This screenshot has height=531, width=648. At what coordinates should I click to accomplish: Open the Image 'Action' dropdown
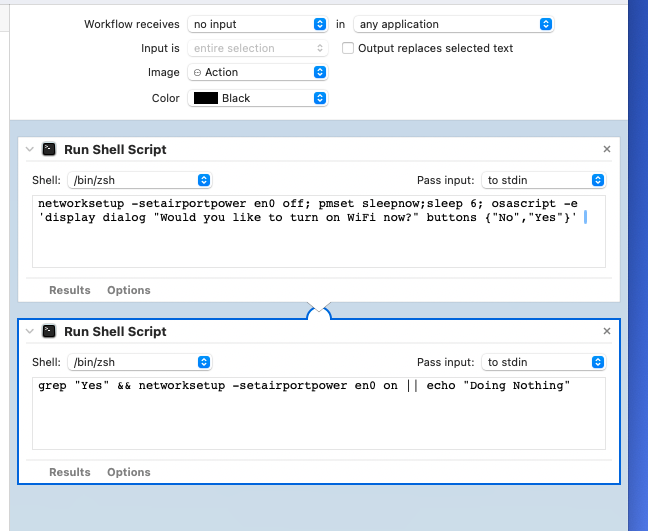[x=257, y=72]
